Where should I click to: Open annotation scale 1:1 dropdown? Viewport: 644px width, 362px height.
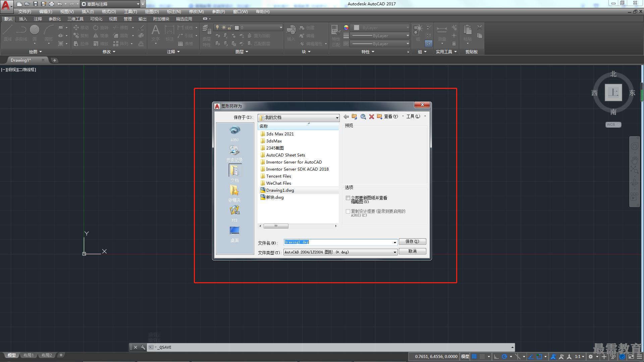click(579, 357)
